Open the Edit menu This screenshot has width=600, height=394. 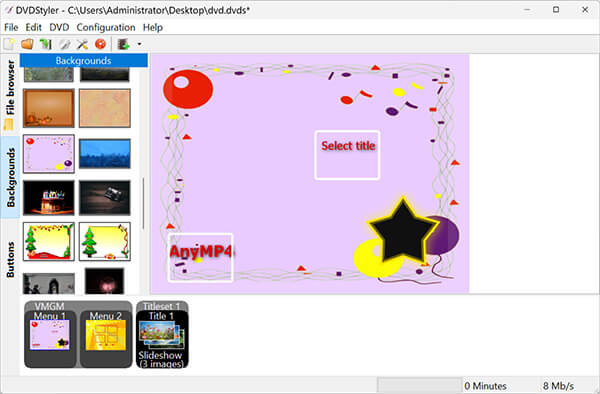tap(33, 28)
